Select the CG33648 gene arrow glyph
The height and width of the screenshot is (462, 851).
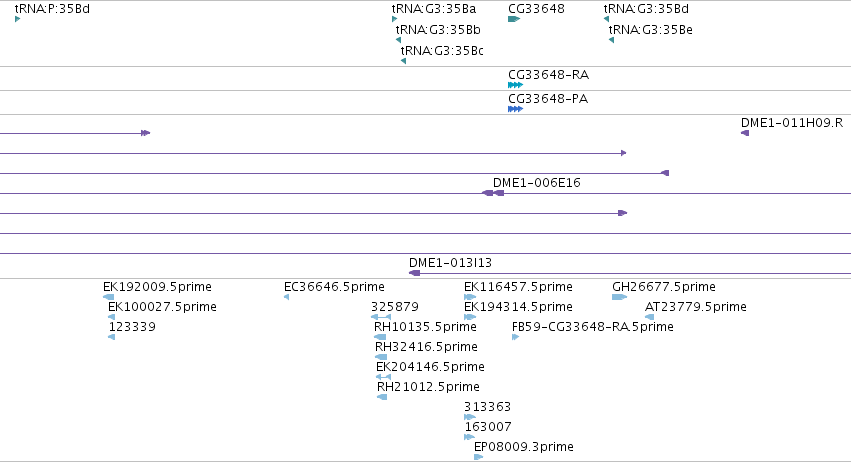514,20
